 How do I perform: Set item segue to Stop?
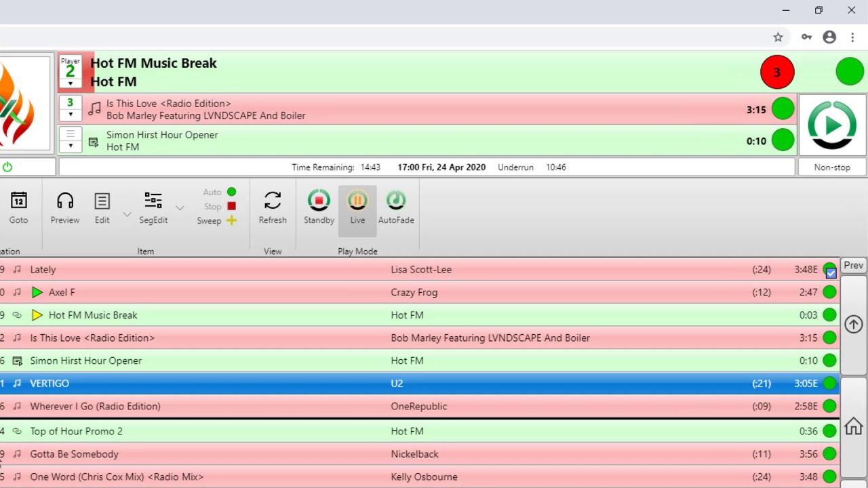[219, 206]
